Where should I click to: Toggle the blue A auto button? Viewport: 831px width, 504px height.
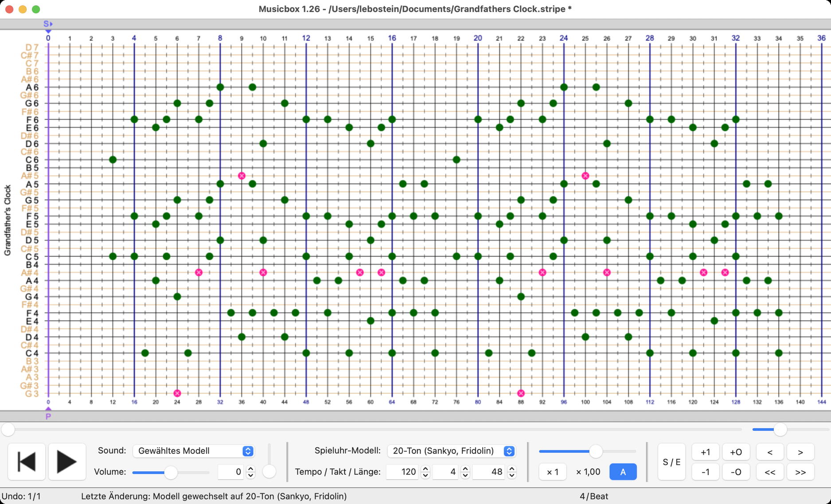623,472
